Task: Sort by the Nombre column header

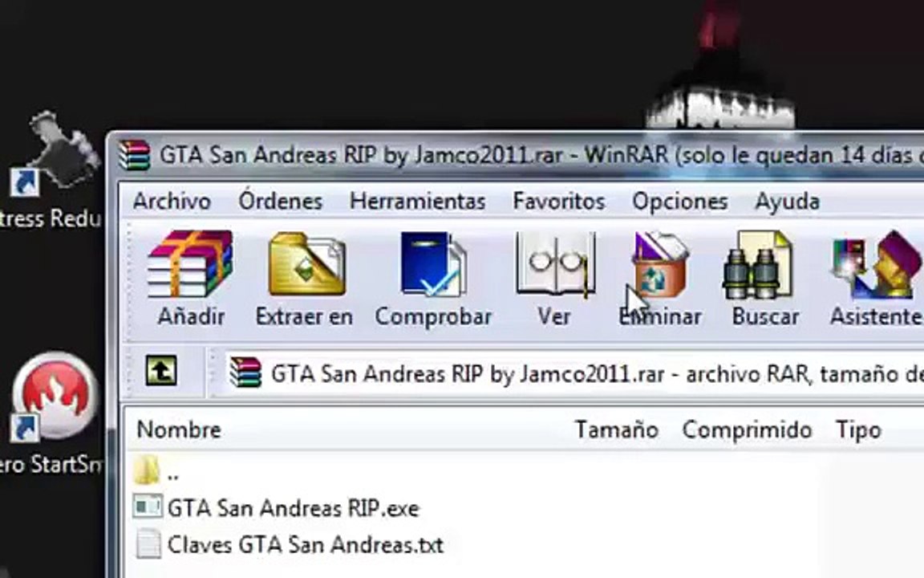Action: 179,430
